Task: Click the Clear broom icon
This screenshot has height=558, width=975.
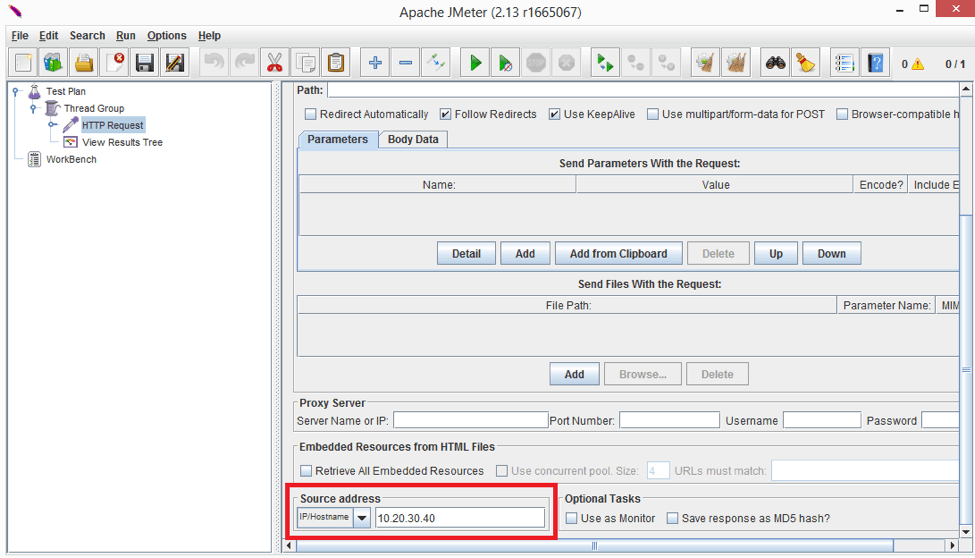Action: point(706,63)
